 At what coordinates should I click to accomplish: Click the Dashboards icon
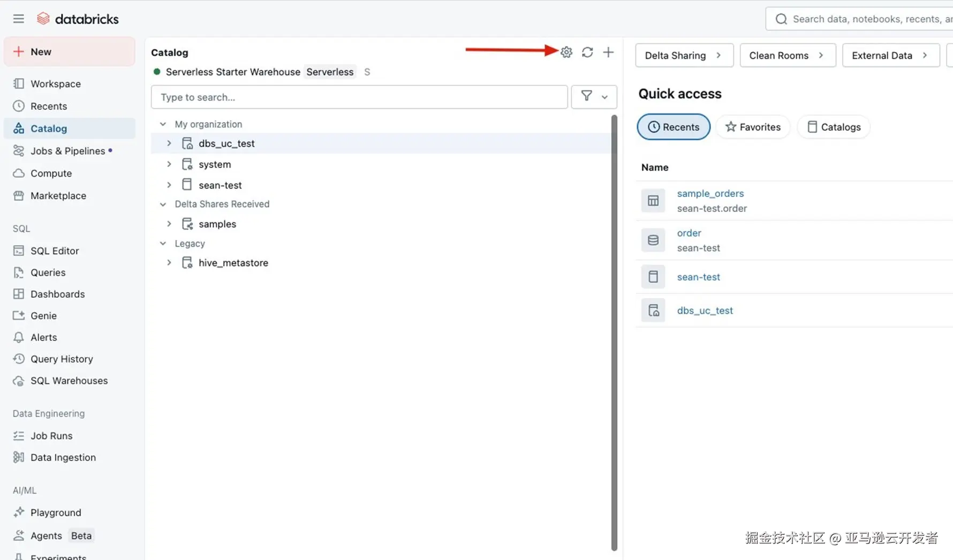tap(19, 294)
